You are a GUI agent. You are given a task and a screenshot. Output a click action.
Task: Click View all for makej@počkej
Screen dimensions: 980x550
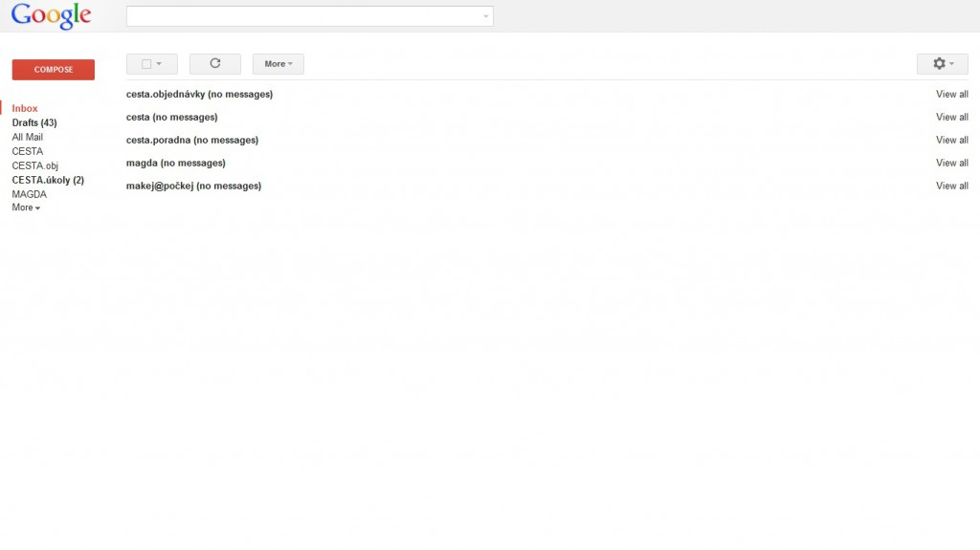pyautogui.click(x=952, y=186)
